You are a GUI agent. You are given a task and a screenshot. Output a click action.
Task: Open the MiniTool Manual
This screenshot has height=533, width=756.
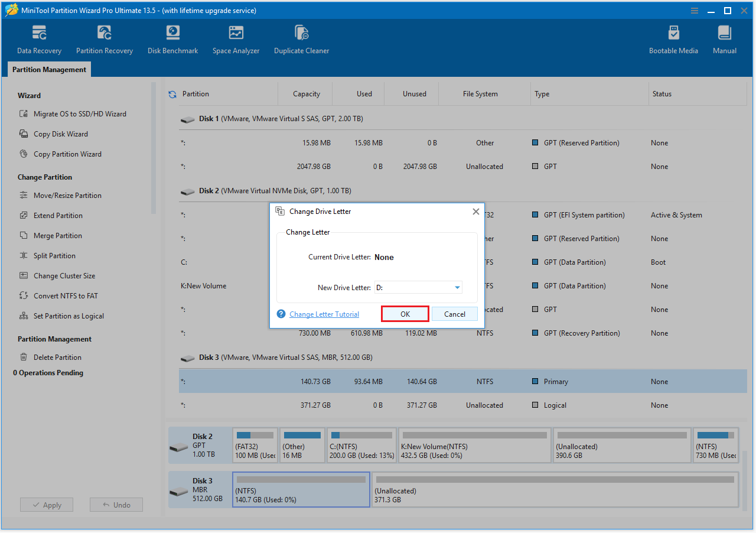724,38
